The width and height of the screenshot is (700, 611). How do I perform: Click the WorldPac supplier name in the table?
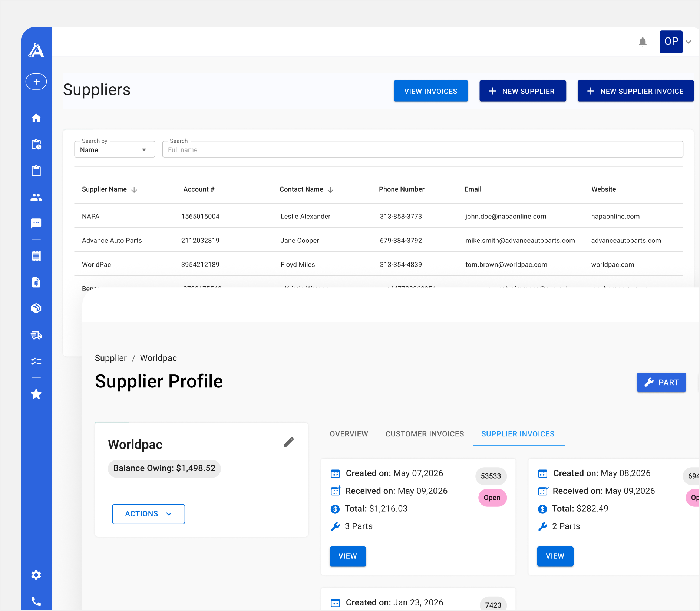point(96,264)
